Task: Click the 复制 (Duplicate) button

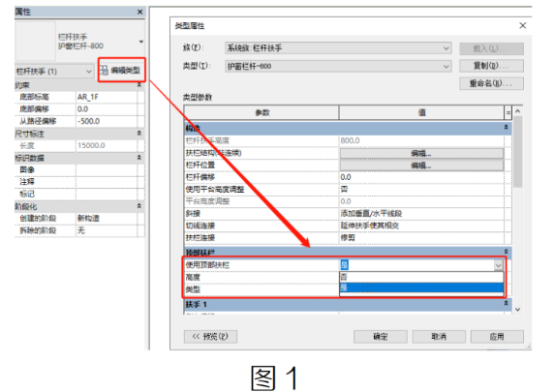Action: [x=491, y=66]
